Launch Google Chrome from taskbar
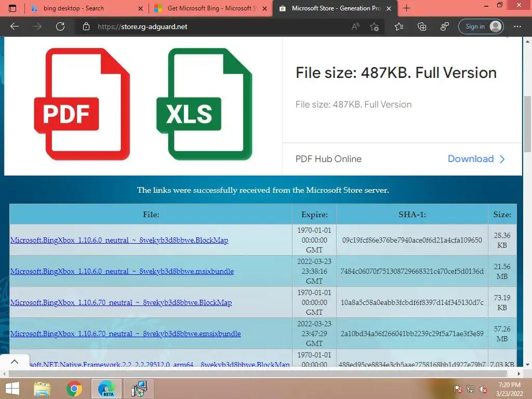 74,389
